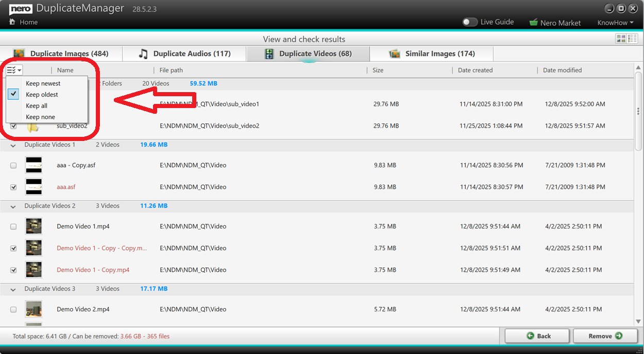Click the Home link text
This screenshot has width=644, height=354.
coord(28,22)
